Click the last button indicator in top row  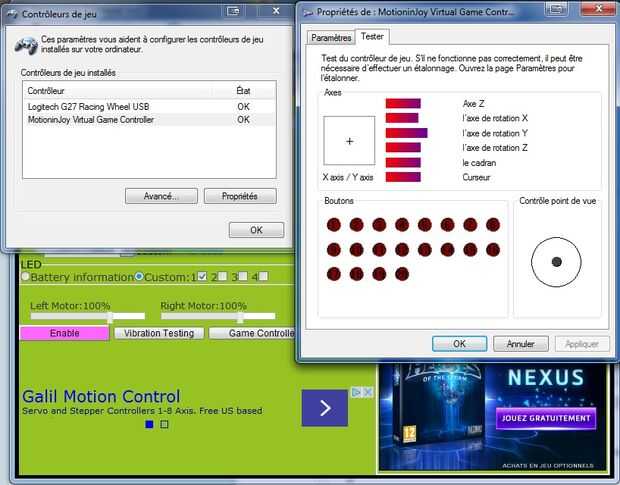click(493, 225)
